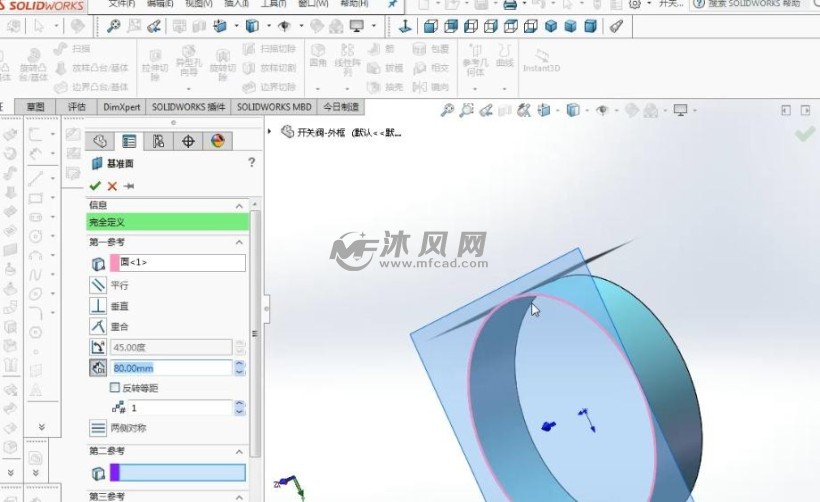Image resolution: width=820 pixels, height=502 pixels.
Task: Click the 80.00mm offset distance field
Action: click(171, 368)
